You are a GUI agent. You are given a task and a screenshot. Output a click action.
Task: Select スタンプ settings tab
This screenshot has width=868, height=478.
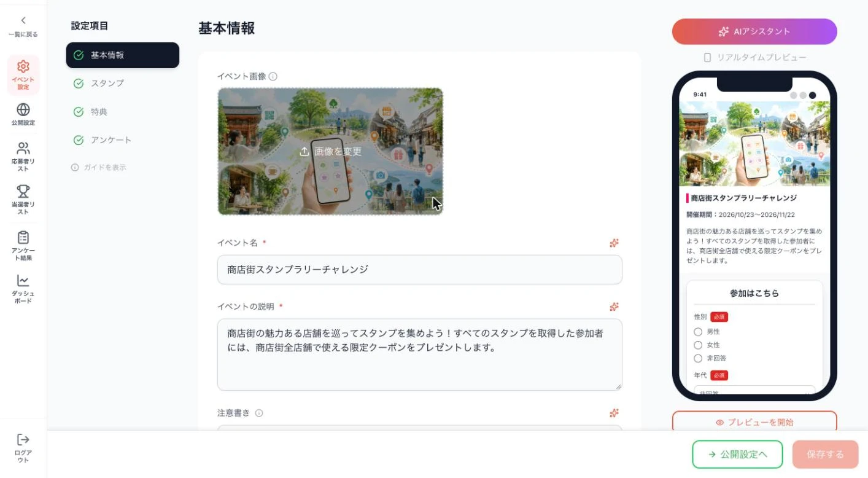click(x=123, y=84)
